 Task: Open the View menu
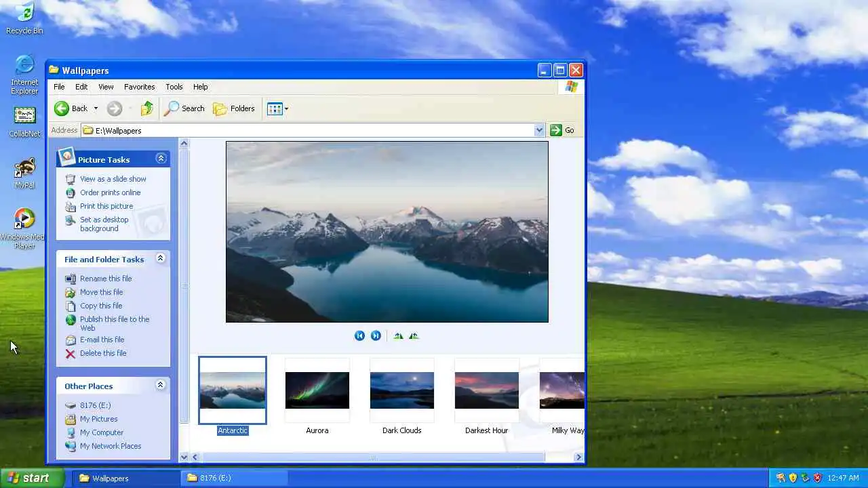tap(106, 87)
